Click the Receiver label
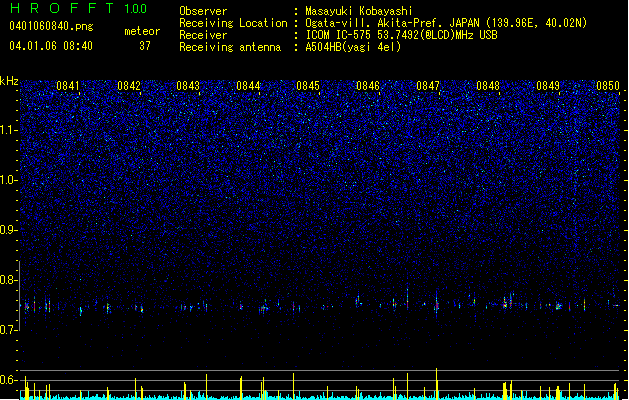The image size is (629, 400). tap(203, 35)
